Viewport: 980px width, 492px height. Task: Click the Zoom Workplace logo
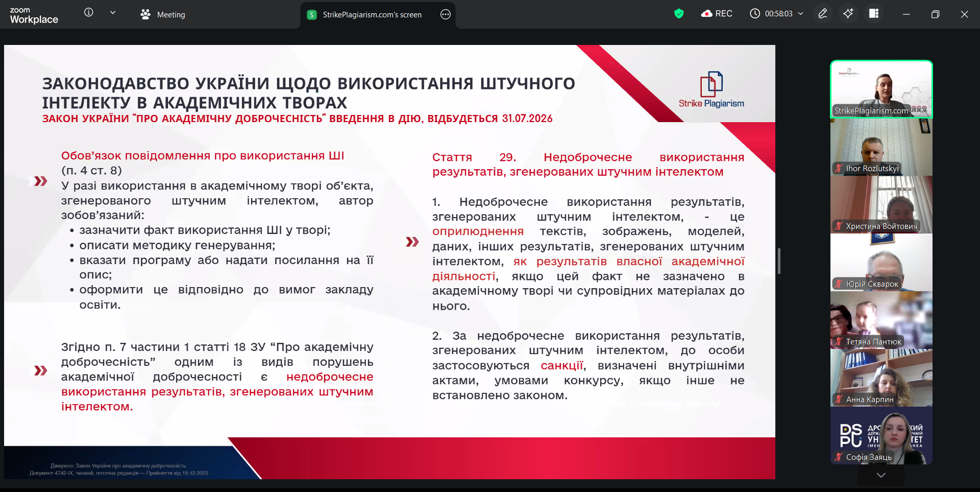[34, 15]
